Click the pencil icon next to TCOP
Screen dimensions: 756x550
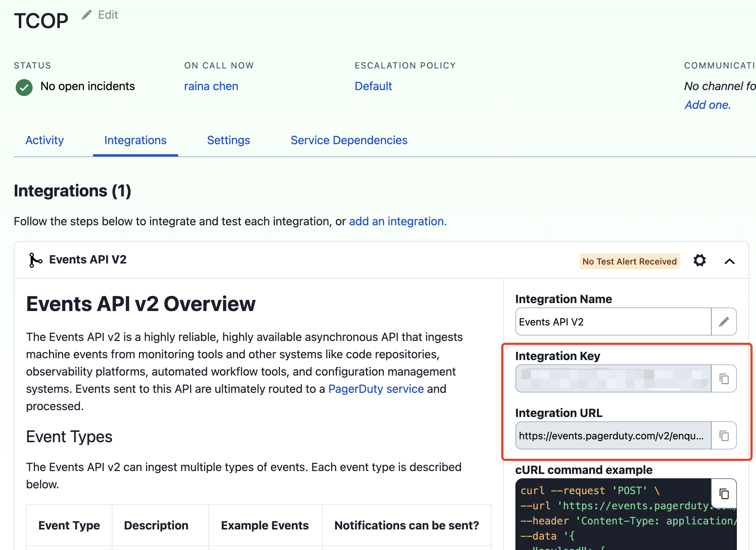[87, 15]
